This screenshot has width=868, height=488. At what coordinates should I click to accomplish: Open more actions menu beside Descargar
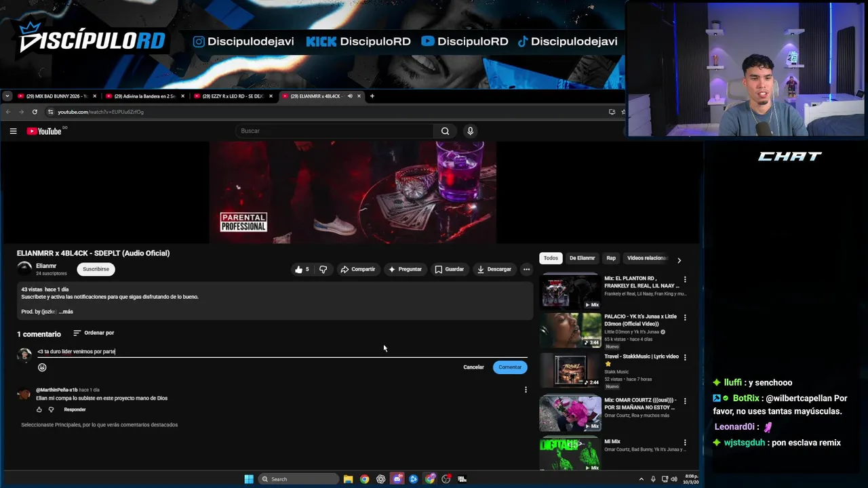[x=526, y=269]
